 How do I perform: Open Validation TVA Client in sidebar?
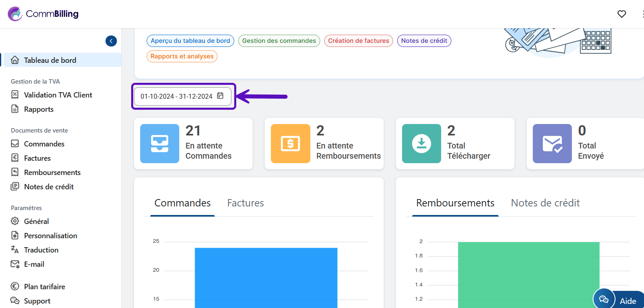coord(58,95)
